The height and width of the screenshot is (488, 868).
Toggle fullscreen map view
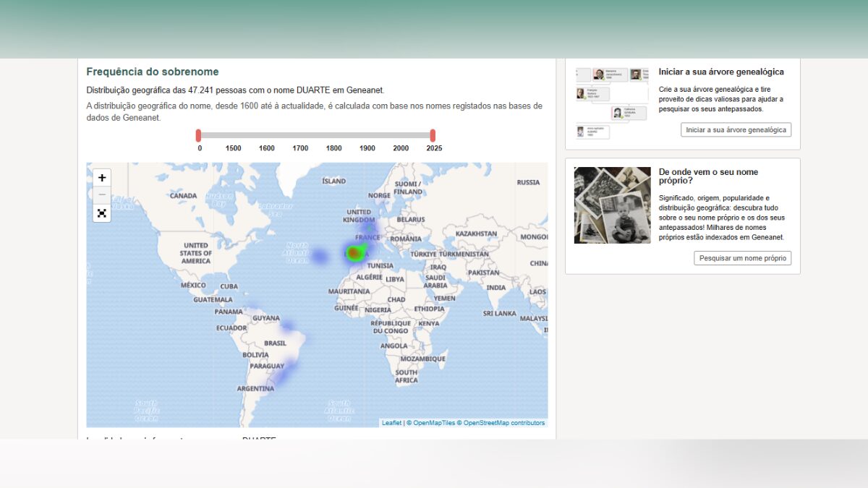click(x=102, y=213)
